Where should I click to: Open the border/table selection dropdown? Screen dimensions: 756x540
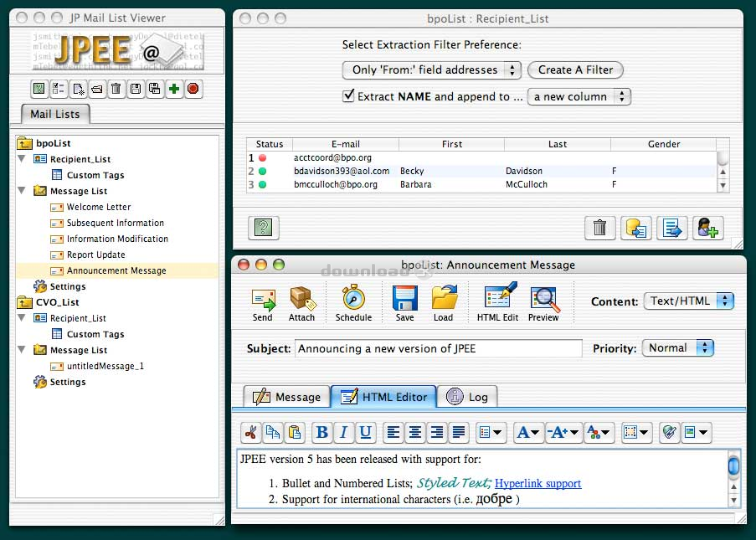click(x=637, y=433)
